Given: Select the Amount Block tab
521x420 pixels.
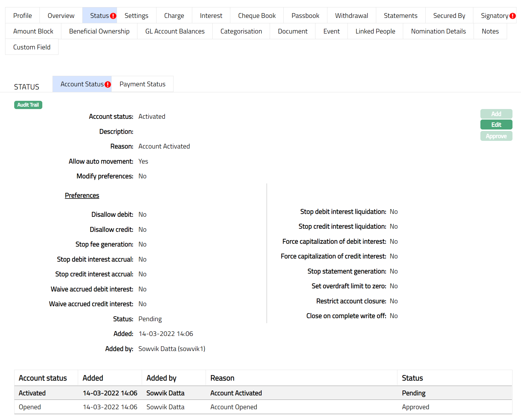Looking at the screenshot, I should tap(33, 31).
